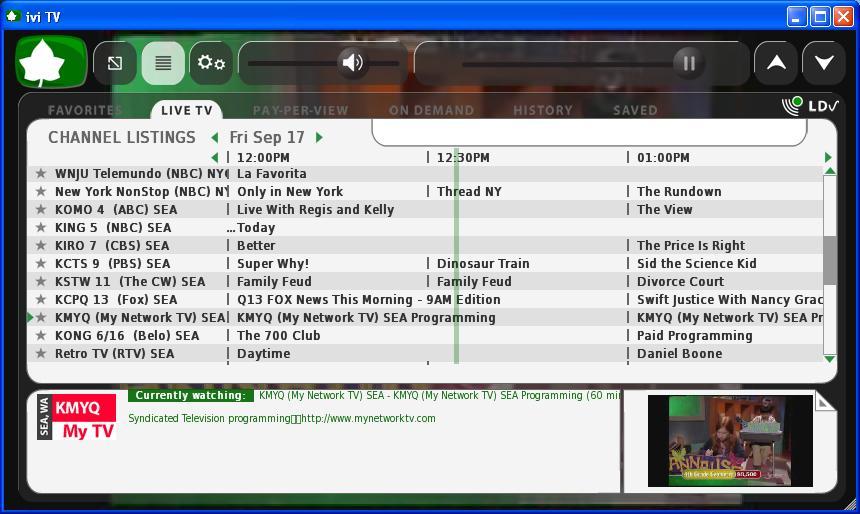Viewport: 860px width, 514px height.
Task: Pause playback with the pause button
Action: [x=688, y=63]
